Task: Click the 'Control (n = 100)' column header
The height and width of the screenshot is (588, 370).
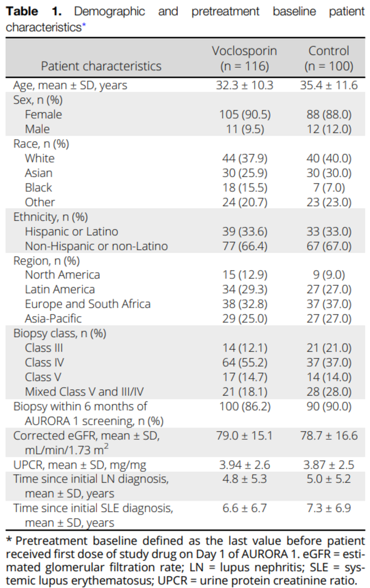Action: pos(329,58)
